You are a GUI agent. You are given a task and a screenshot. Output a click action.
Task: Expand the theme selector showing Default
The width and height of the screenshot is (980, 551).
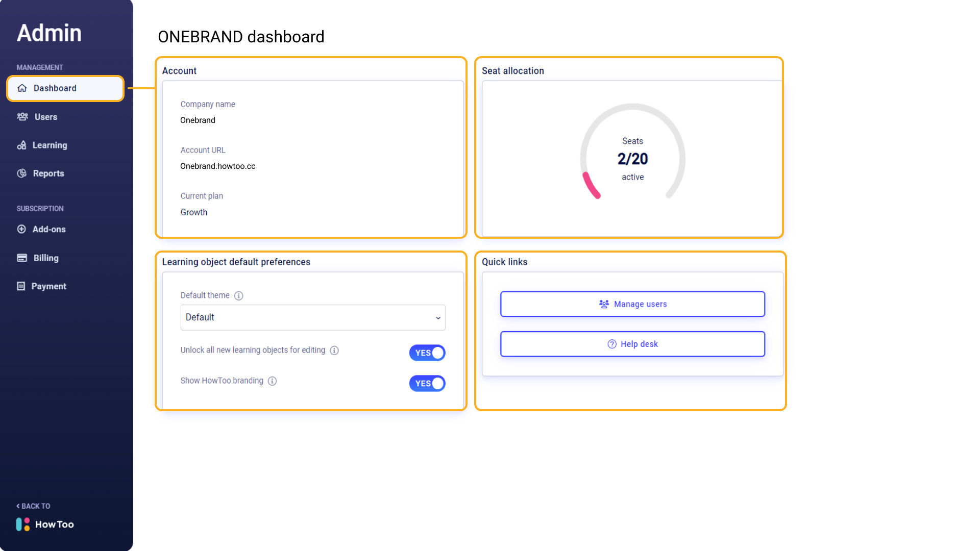point(312,317)
